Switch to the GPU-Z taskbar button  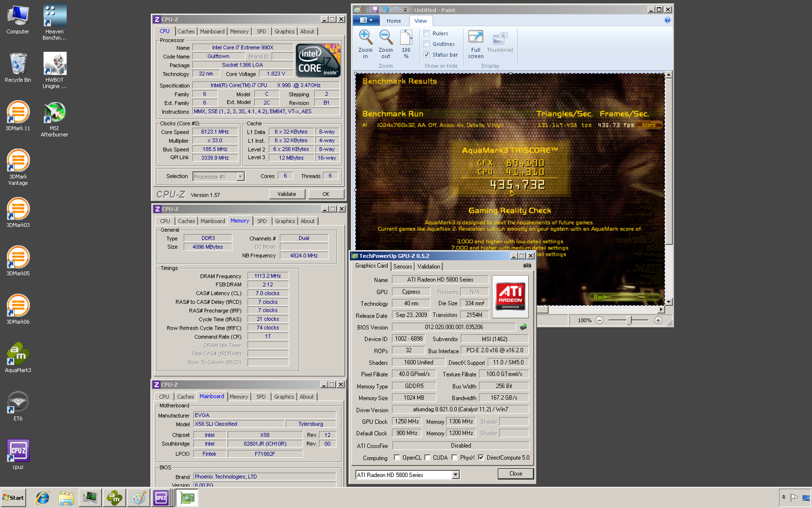click(187, 498)
